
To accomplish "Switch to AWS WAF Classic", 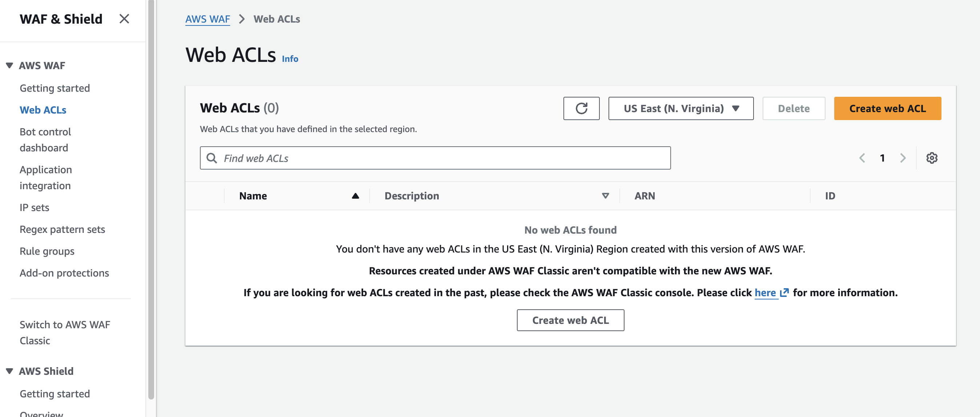I will pos(65,332).
